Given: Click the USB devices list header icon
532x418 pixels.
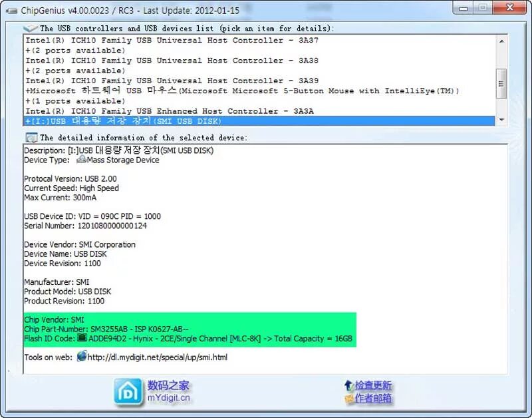Looking at the screenshot, I should tap(30, 28).
